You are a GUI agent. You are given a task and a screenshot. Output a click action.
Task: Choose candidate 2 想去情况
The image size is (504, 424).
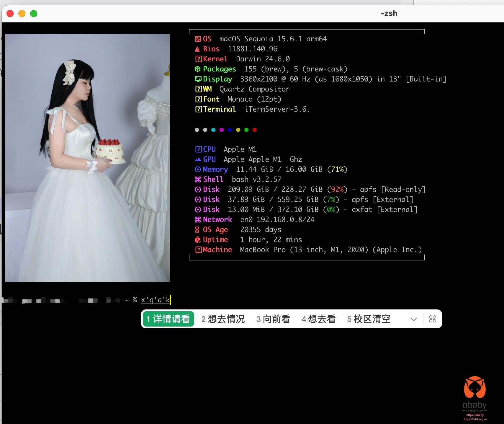tap(223, 319)
